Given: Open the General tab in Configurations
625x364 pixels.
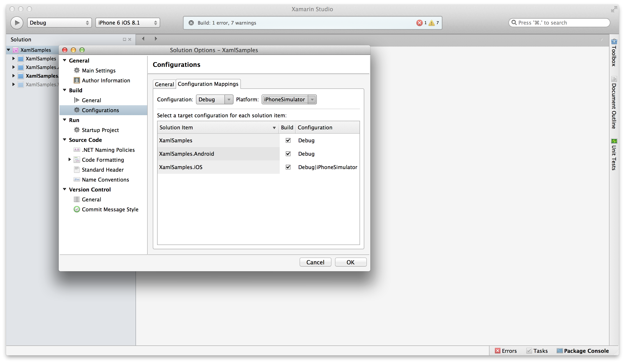Looking at the screenshot, I should (x=164, y=84).
